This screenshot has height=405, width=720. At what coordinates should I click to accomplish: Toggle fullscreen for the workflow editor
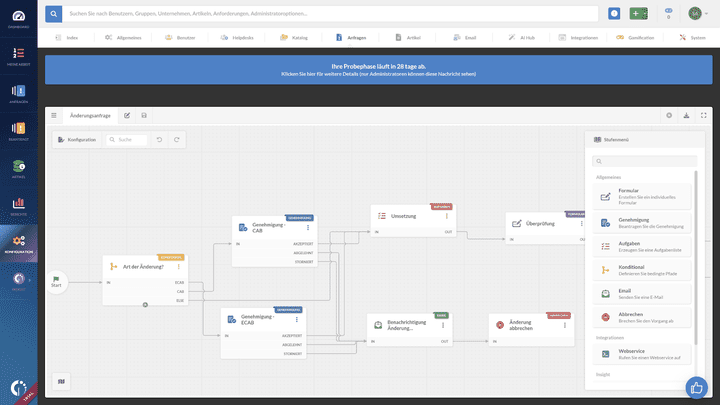pyautogui.click(x=703, y=116)
